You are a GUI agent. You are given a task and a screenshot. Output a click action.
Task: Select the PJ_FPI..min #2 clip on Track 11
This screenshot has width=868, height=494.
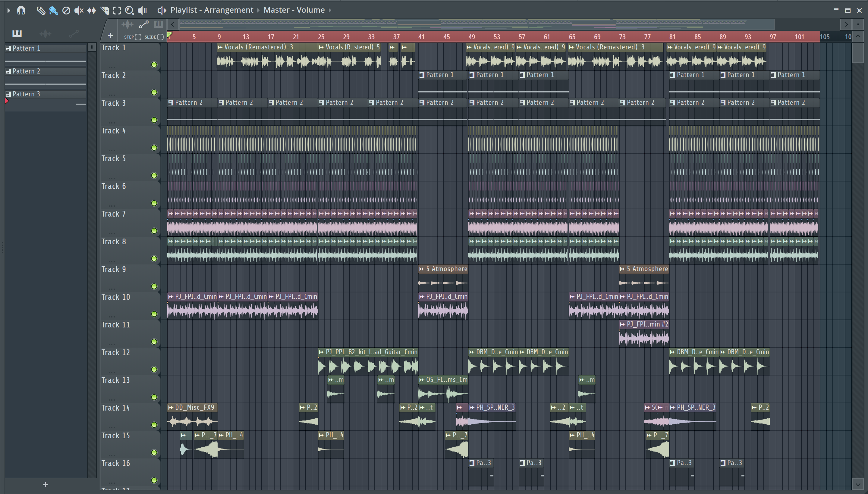pyautogui.click(x=644, y=333)
